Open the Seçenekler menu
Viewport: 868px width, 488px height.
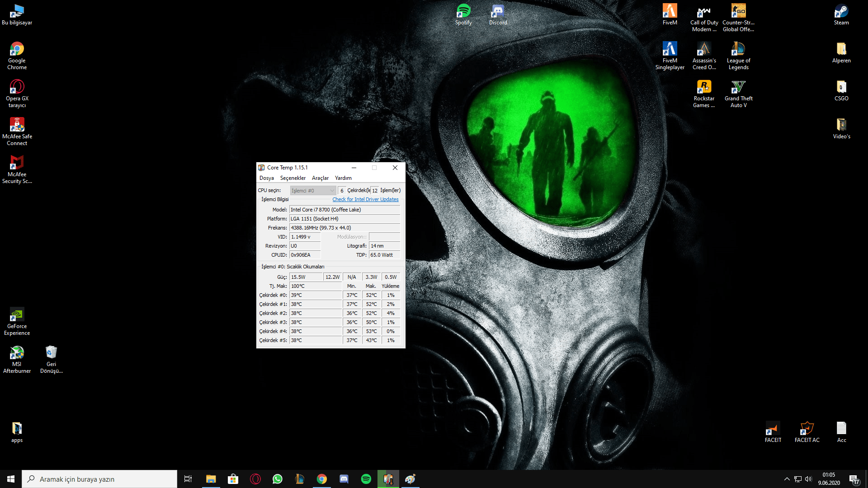click(x=292, y=178)
